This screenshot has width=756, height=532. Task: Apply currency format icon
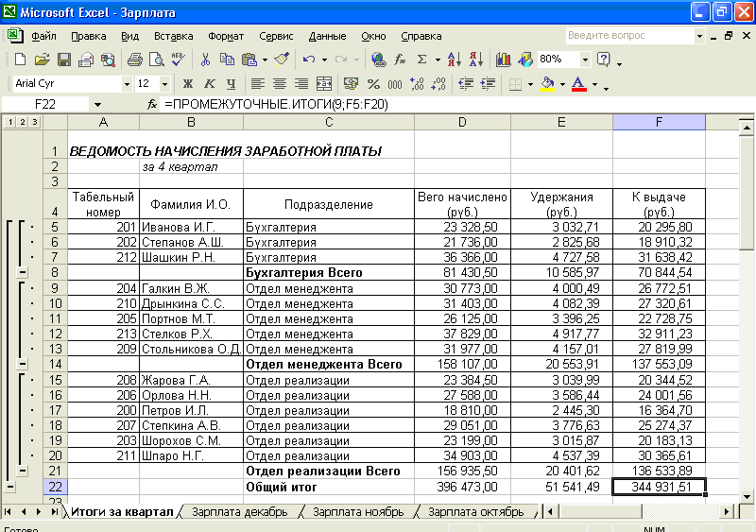[351, 84]
